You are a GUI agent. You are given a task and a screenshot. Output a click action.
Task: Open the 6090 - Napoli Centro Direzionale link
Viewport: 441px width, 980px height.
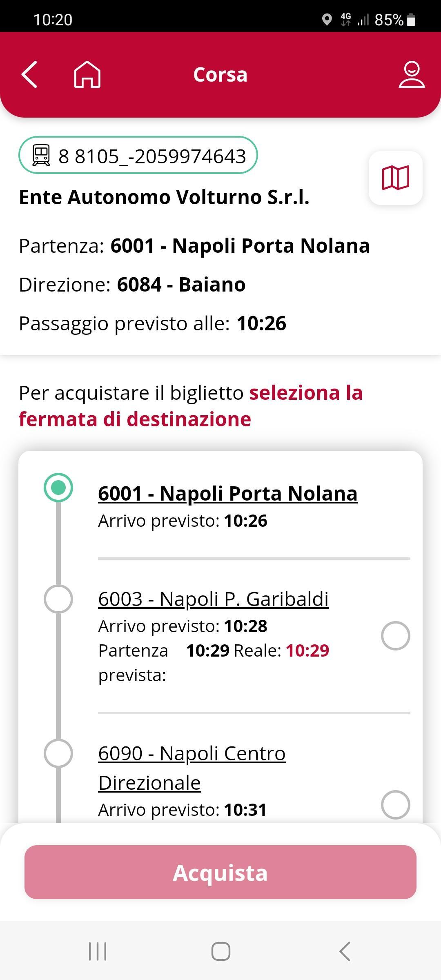192,768
